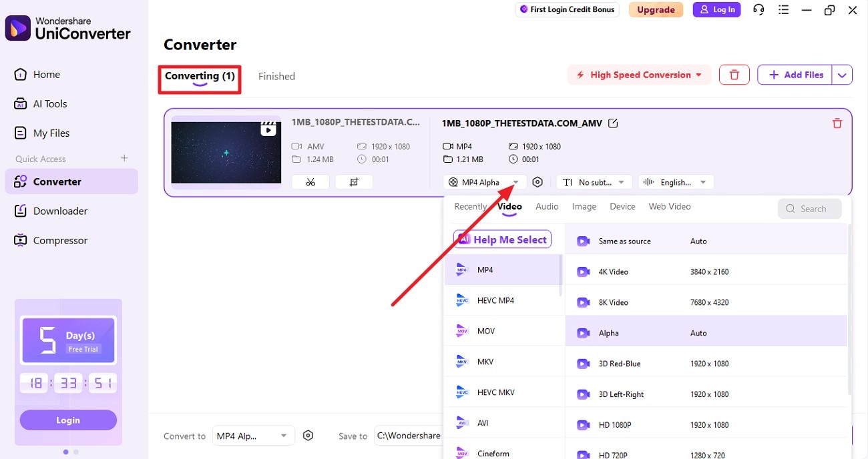This screenshot has width=868, height=459.
Task: Select the MP4 format icon row
Action: click(502, 270)
